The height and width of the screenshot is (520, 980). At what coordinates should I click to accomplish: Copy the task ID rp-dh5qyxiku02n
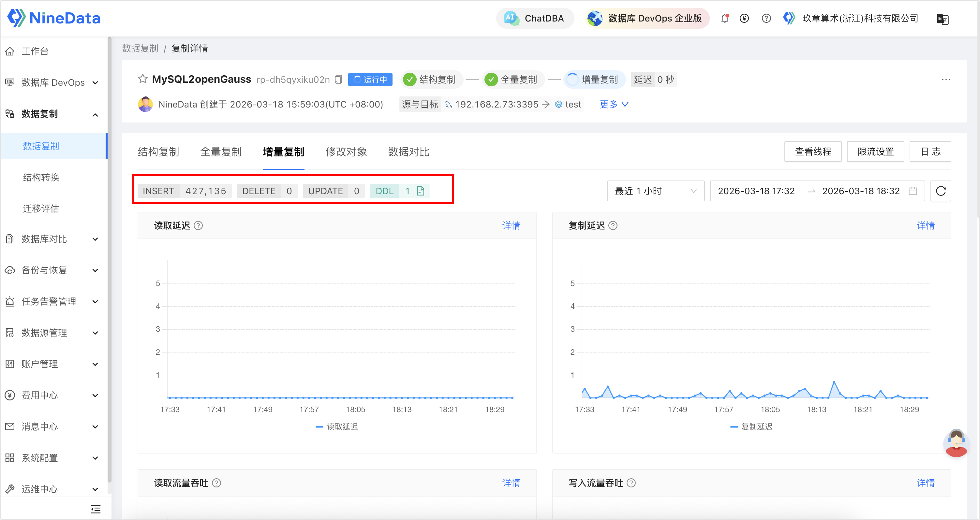click(x=338, y=79)
